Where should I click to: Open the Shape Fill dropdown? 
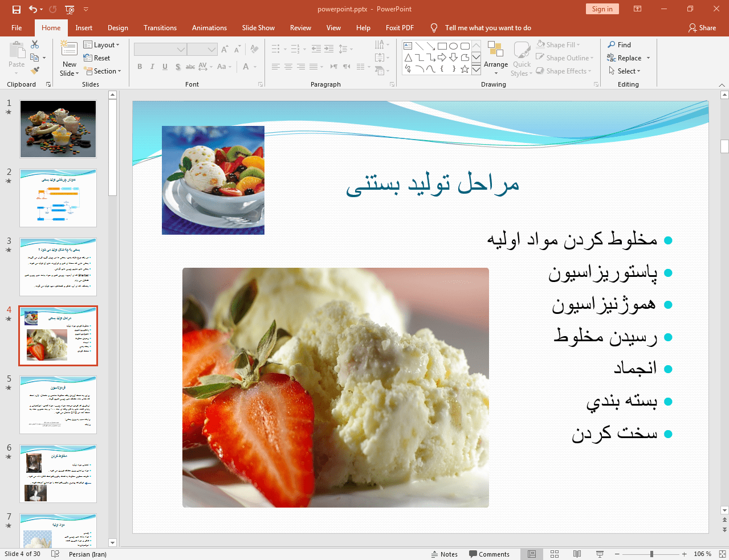559,44
